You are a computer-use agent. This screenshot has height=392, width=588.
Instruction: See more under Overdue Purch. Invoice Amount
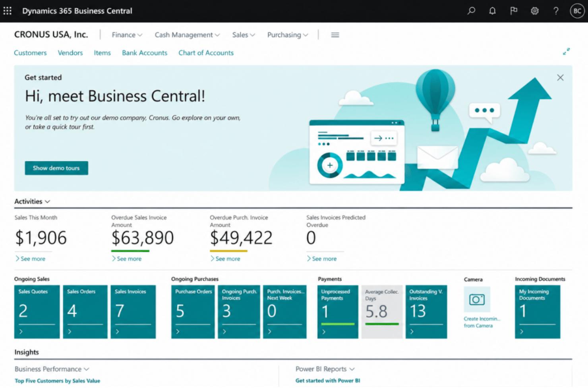coord(225,259)
